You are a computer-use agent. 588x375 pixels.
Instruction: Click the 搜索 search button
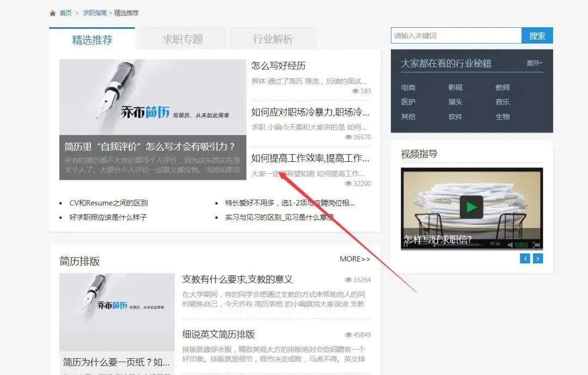point(537,36)
